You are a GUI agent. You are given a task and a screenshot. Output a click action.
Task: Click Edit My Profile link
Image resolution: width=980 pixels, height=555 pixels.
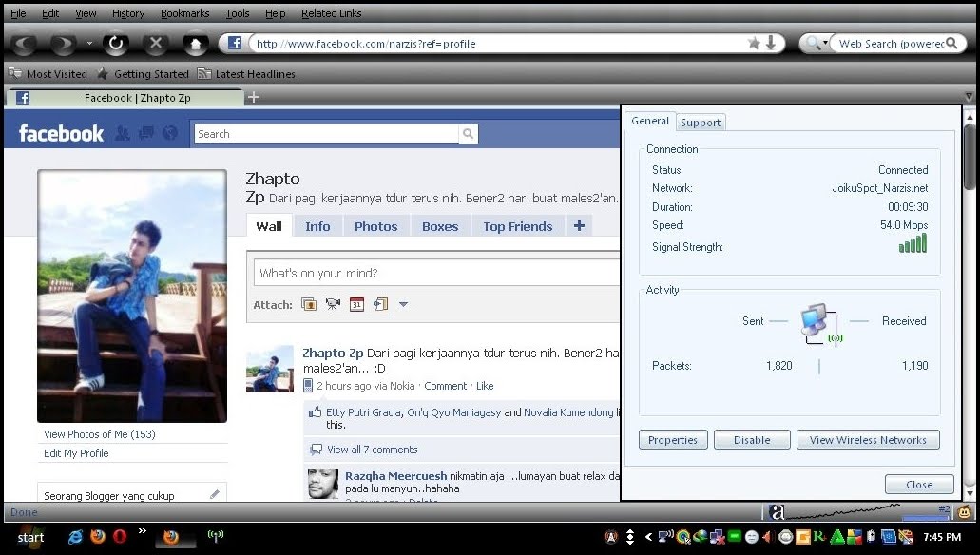click(76, 453)
